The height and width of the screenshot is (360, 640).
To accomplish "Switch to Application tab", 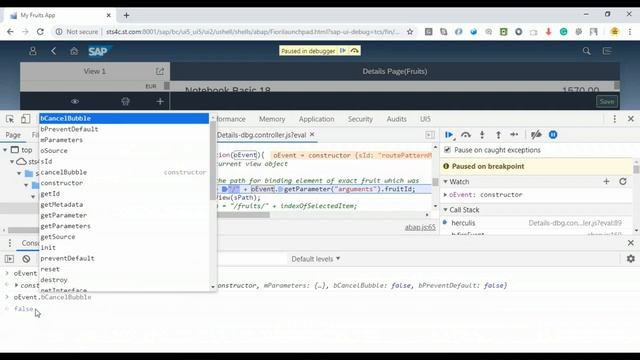I will pyautogui.click(x=316, y=119).
